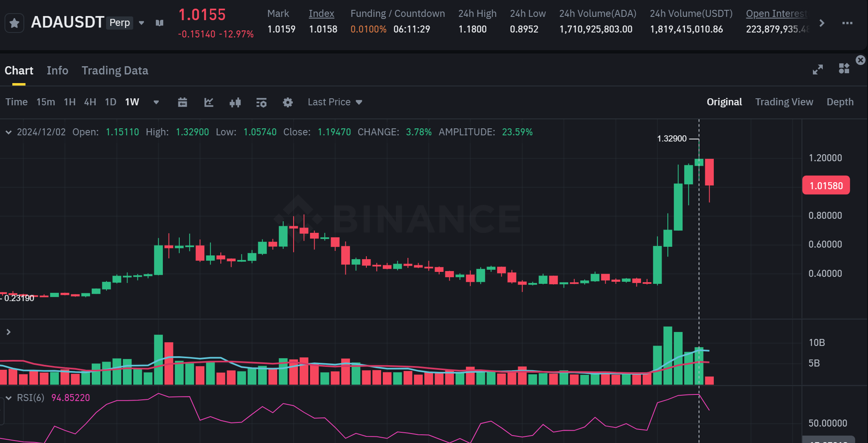
Task: Click the RSI value 94.85220
Action: pos(70,398)
